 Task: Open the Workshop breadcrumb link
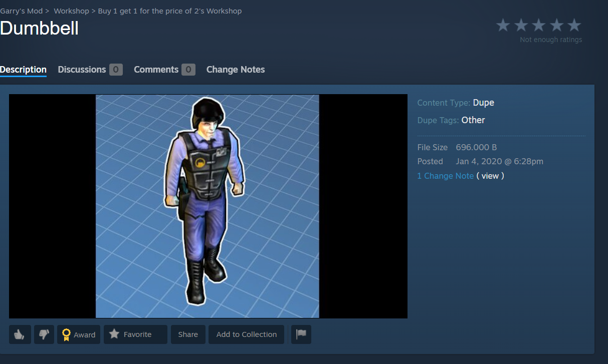(x=71, y=11)
